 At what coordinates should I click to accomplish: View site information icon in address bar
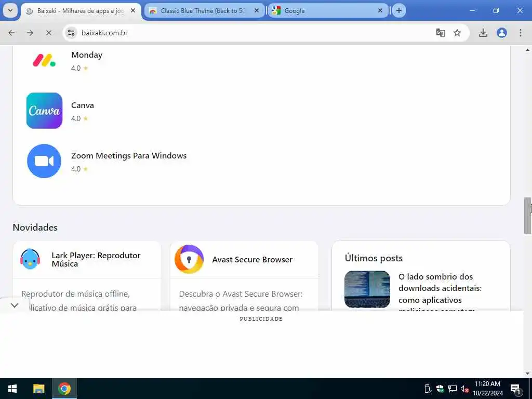pos(71,33)
